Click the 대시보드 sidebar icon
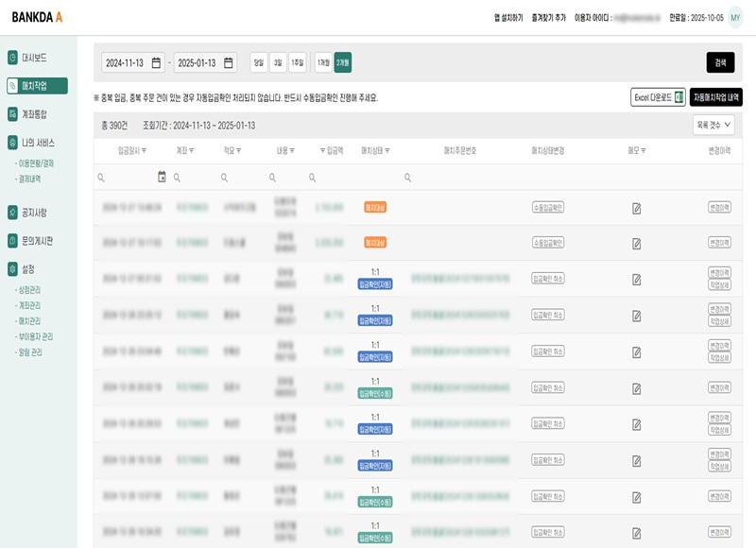Viewport: 756px width, 548px height. coord(12,58)
